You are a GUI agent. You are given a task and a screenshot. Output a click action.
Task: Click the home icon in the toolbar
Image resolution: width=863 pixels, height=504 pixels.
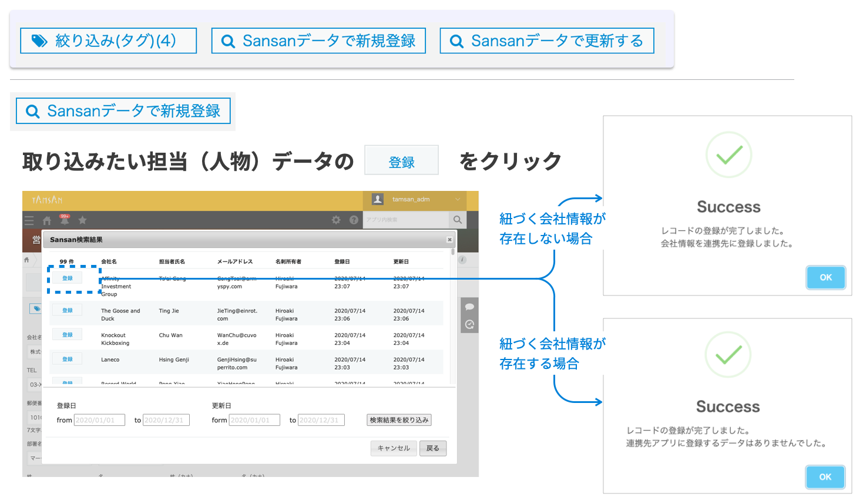(x=47, y=220)
